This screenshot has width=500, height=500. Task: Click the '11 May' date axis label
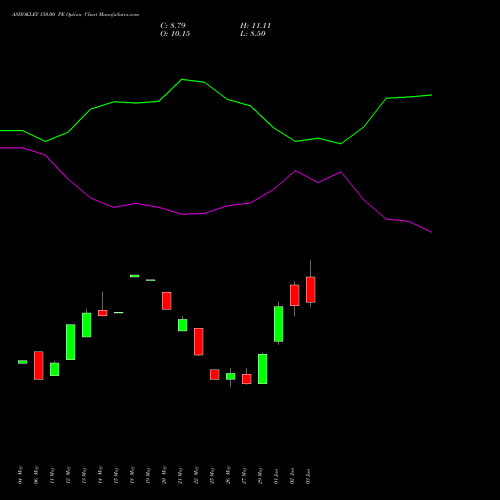(52, 475)
